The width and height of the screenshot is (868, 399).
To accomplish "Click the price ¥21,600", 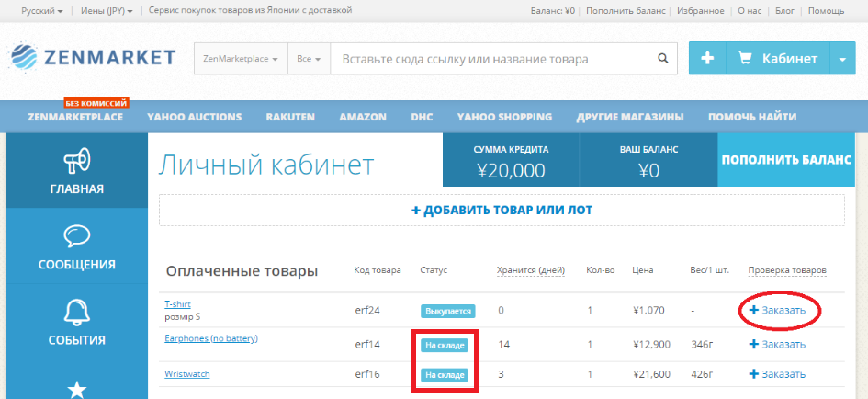I will click(651, 374).
